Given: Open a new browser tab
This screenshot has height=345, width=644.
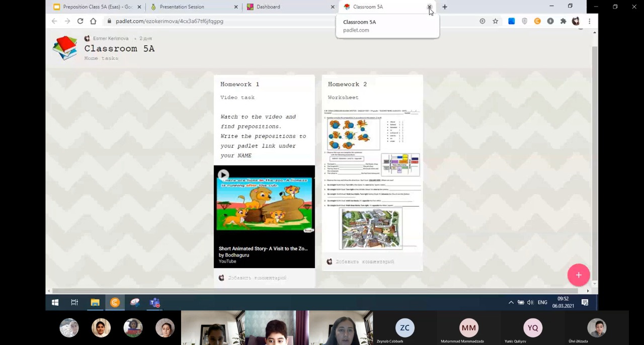Looking at the screenshot, I should (445, 7).
